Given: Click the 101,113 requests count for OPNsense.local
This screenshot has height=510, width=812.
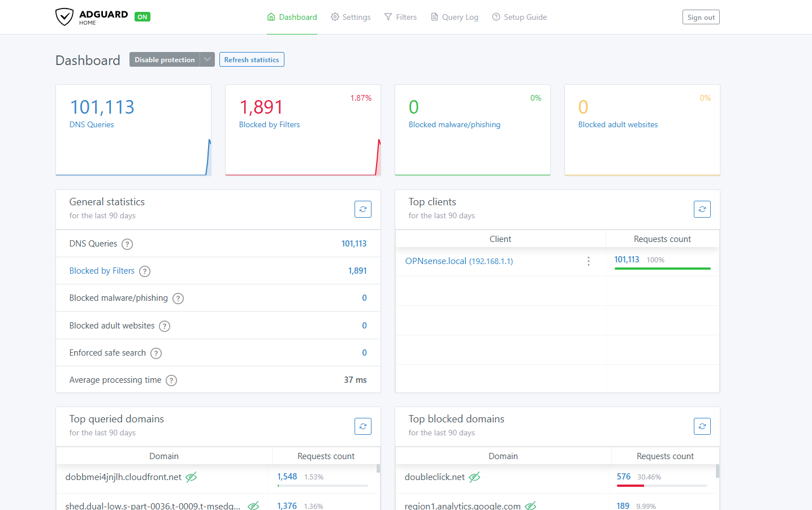Looking at the screenshot, I should click(627, 260).
